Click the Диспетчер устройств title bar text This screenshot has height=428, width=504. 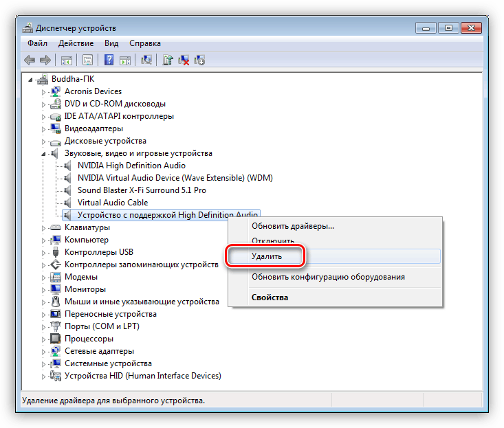coord(76,28)
